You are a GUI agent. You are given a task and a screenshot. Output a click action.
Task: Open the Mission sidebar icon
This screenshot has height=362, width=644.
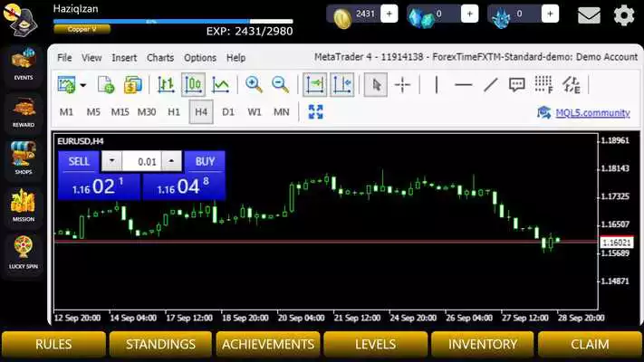(24, 205)
